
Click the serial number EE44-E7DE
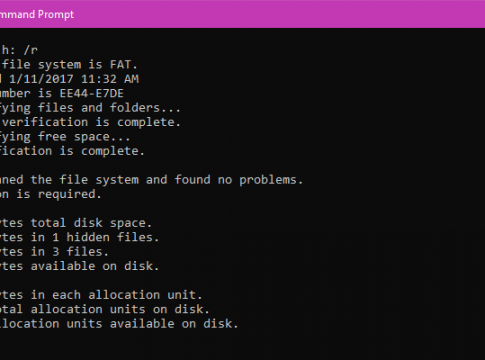[92, 93]
